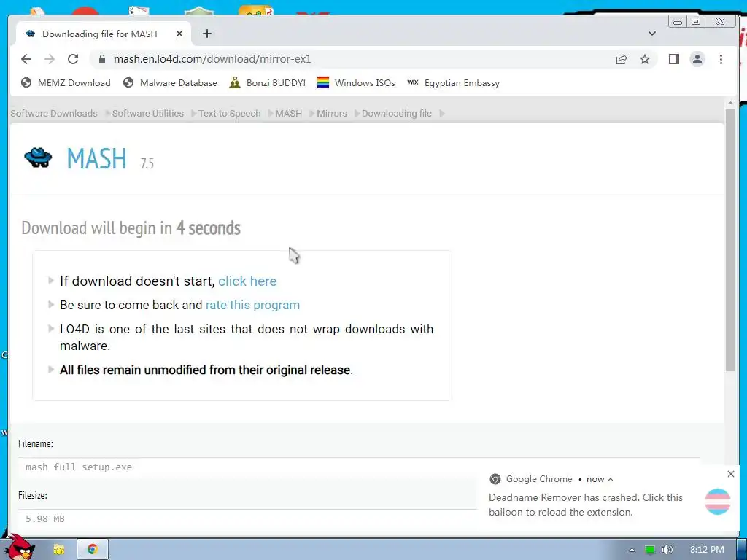Viewport: 747px width, 560px height.
Task: Click the address bar URL
Action: click(x=212, y=59)
